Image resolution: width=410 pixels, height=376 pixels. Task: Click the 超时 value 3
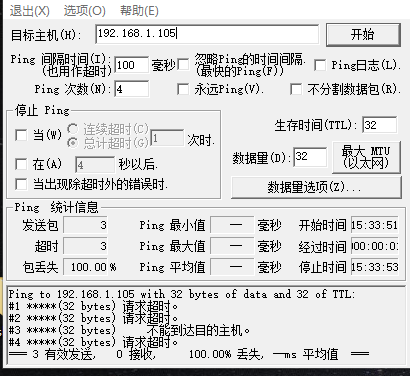85,246
